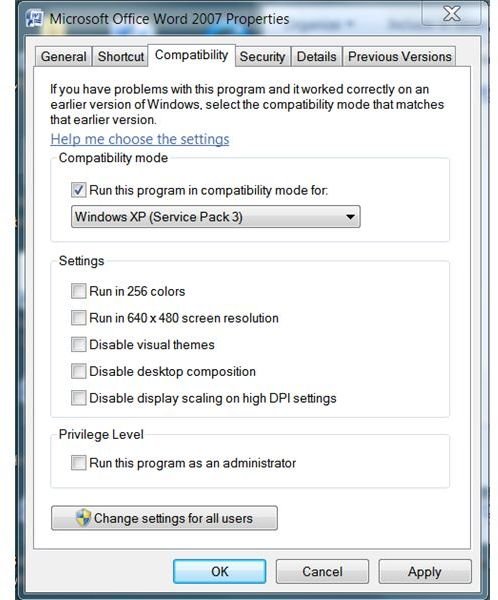Viewport: 498px width, 600px height.
Task: Click the Apply button
Action: (425, 571)
